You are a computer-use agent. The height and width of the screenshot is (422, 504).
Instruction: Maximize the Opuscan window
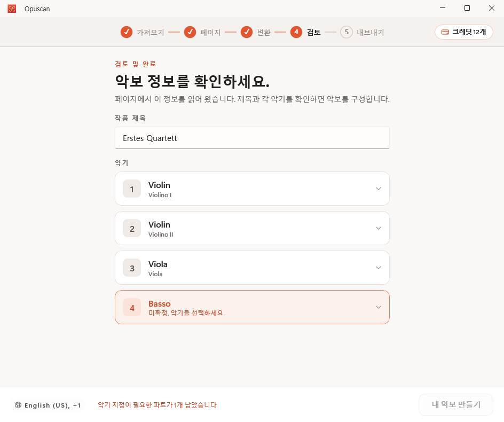point(467,8)
